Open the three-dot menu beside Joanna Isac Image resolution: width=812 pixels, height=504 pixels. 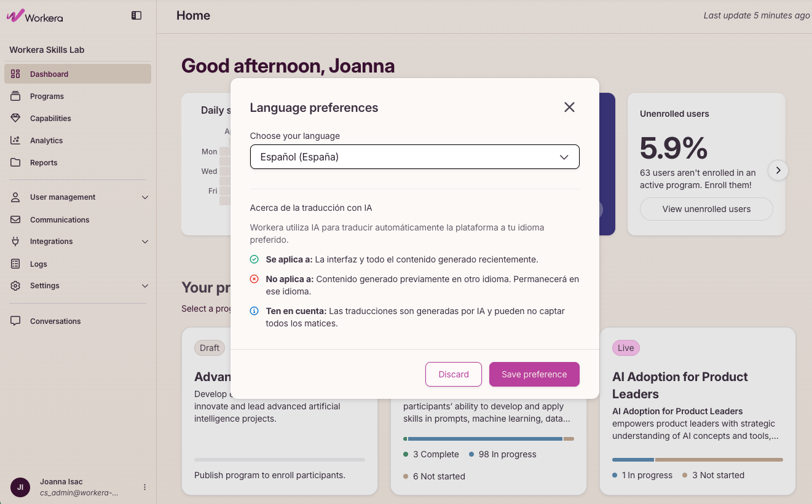coord(145,487)
